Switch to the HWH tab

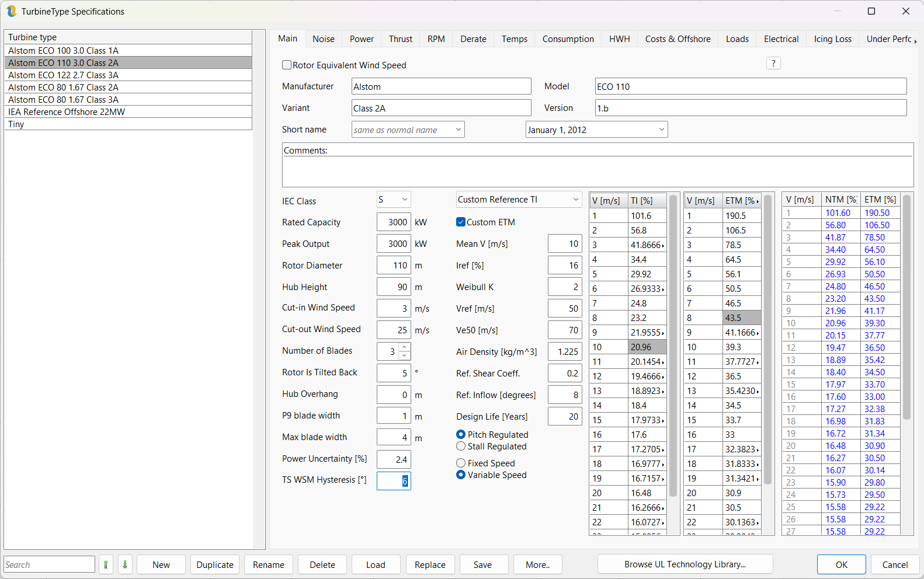pyautogui.click(x=620, y=39)
